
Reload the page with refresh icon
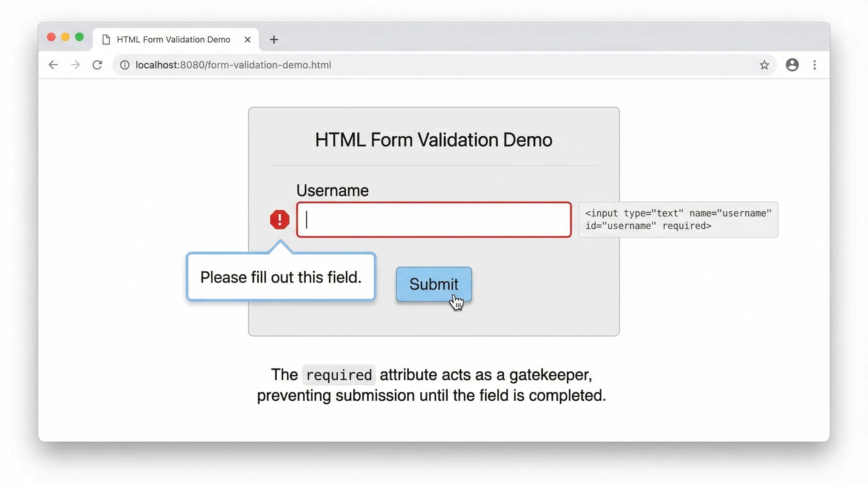click(97, 65)
